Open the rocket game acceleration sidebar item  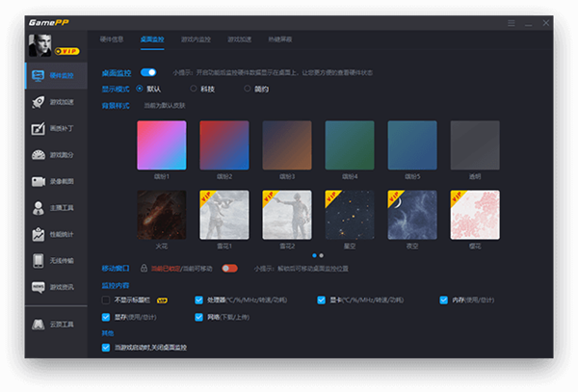[56, 102]
